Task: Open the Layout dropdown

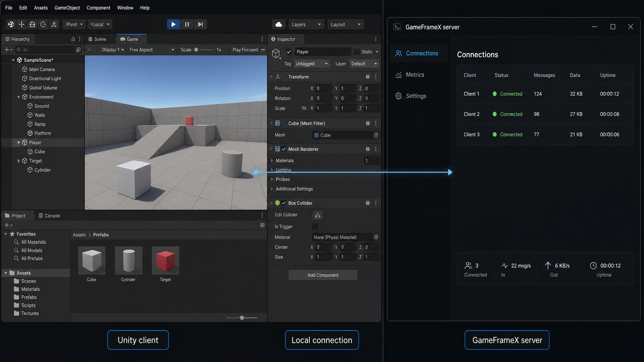Action: (345, 24)
